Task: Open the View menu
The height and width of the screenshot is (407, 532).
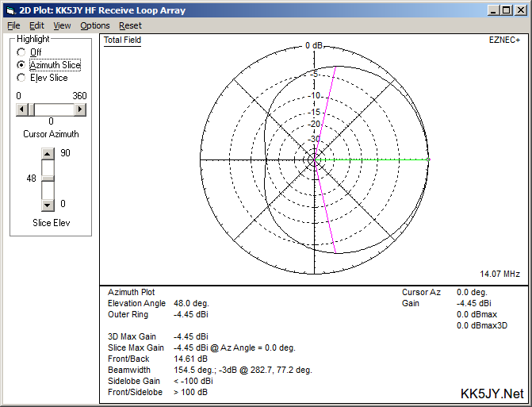Action: point(62,26)
